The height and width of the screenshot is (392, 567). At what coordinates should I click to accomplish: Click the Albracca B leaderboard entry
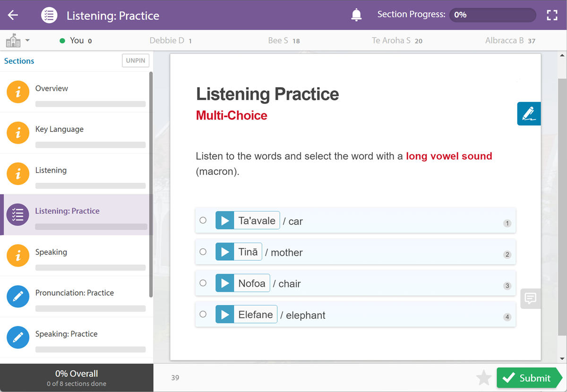click(x=510, y=41)
